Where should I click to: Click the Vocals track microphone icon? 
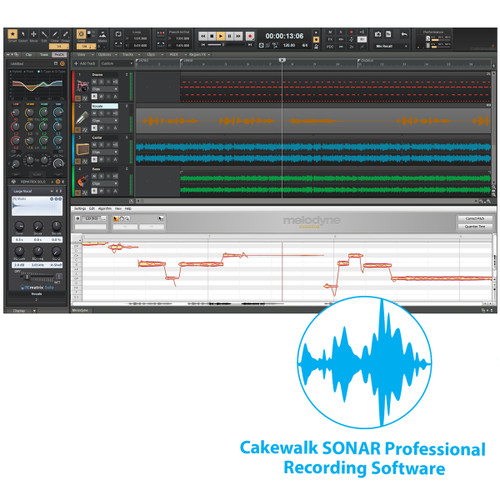point(82,117)
